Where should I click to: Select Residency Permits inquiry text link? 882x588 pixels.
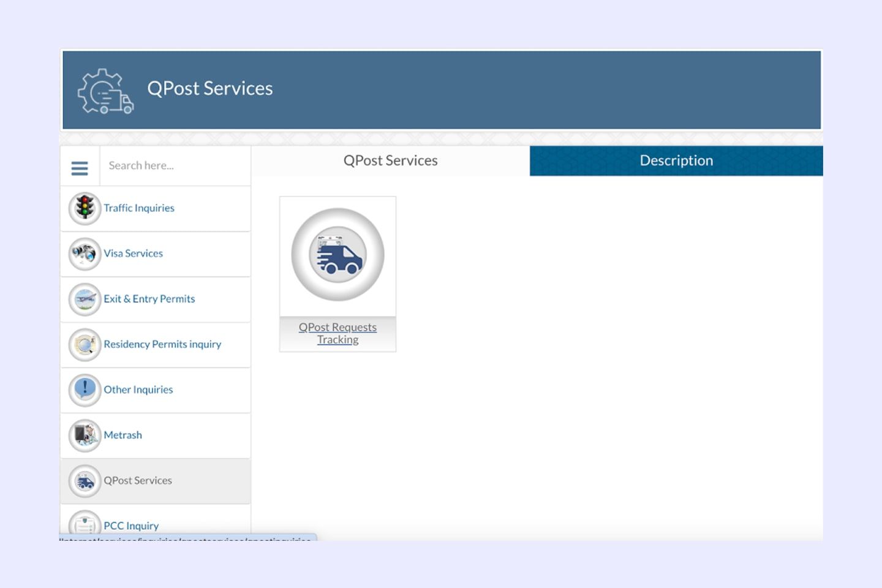tap(162, 344)
